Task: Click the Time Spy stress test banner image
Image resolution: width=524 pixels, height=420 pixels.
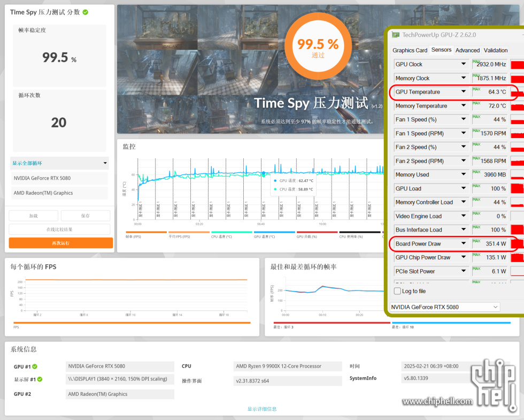Action: click(x=251, y=69)
